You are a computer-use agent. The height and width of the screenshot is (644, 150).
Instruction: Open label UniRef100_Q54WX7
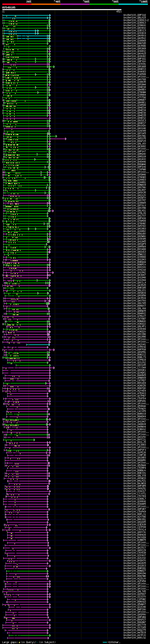pyautogui.click(x=135, y=604)
